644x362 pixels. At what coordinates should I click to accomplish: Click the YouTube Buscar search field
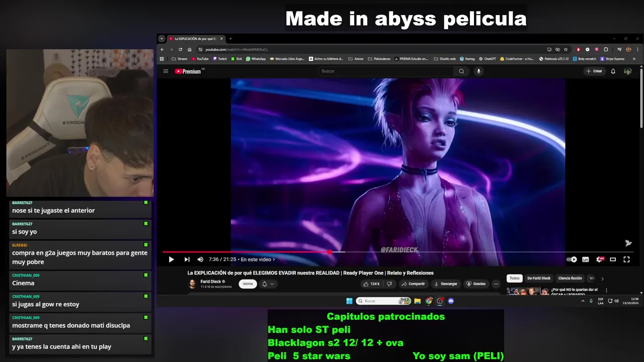pyautogui.click(x=385, y=71)
